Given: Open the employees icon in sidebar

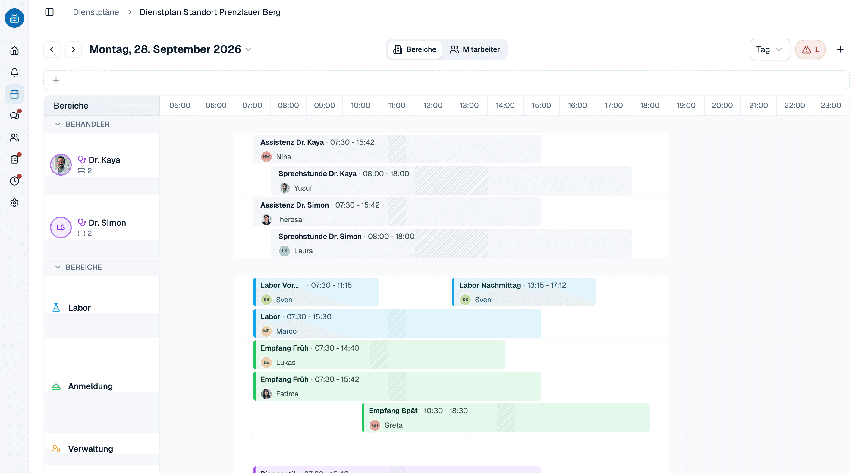Looking at the screenshot, I should click(14, 138).
